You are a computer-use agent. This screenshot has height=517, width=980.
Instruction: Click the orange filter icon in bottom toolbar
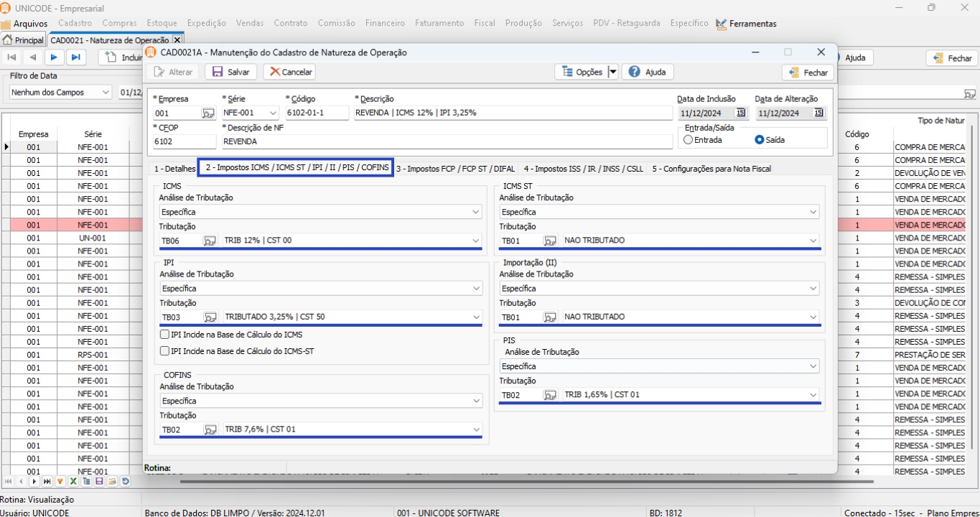click(x=60, y=481)
